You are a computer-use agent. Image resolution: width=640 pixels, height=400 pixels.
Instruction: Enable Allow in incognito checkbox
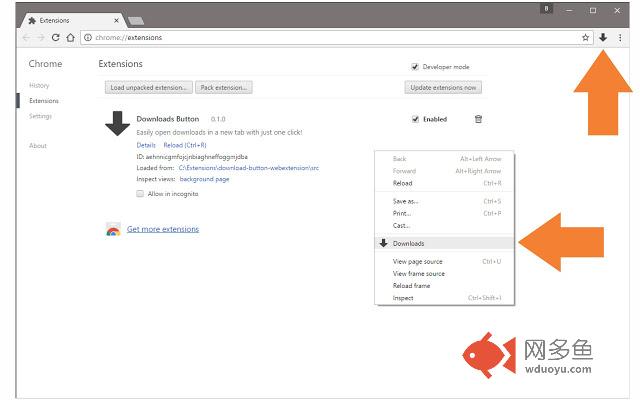pos(140,193)
